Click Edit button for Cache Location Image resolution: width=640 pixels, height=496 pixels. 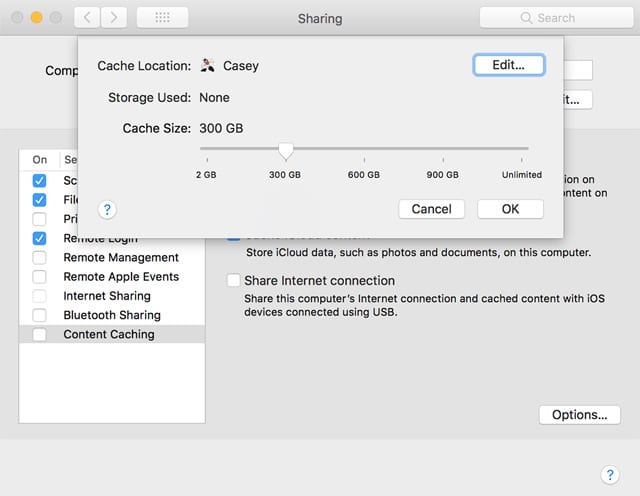click(508, 65)
